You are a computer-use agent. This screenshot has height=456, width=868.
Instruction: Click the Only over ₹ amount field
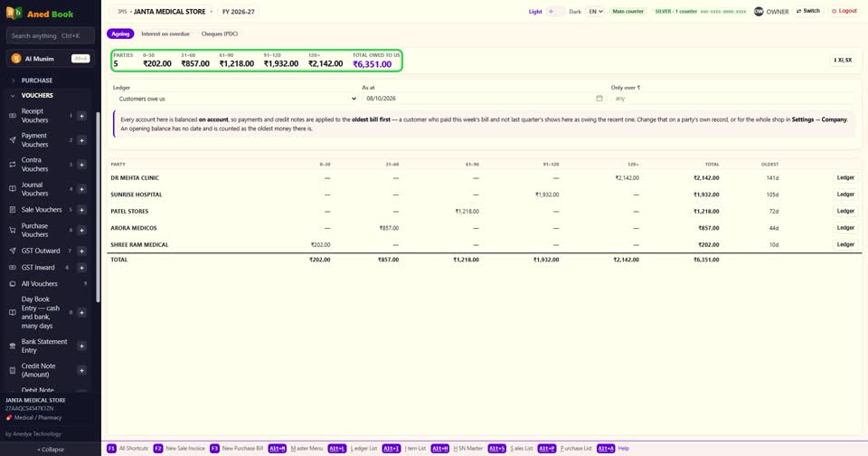tap(733, 98)
